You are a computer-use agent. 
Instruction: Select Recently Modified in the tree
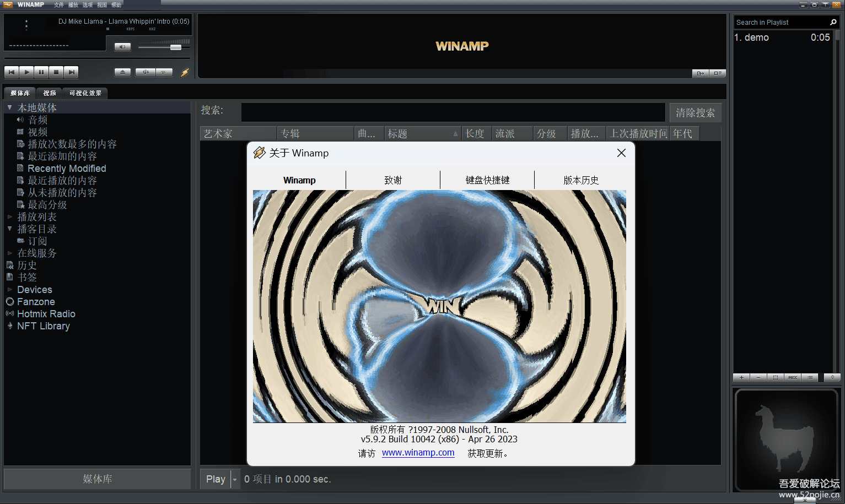(x=67, y=168)
